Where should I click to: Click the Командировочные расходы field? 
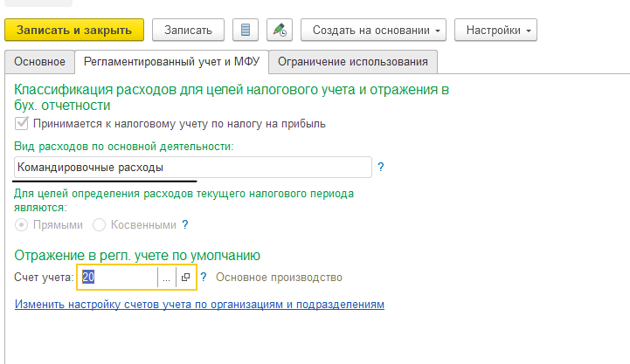(193, 167)
